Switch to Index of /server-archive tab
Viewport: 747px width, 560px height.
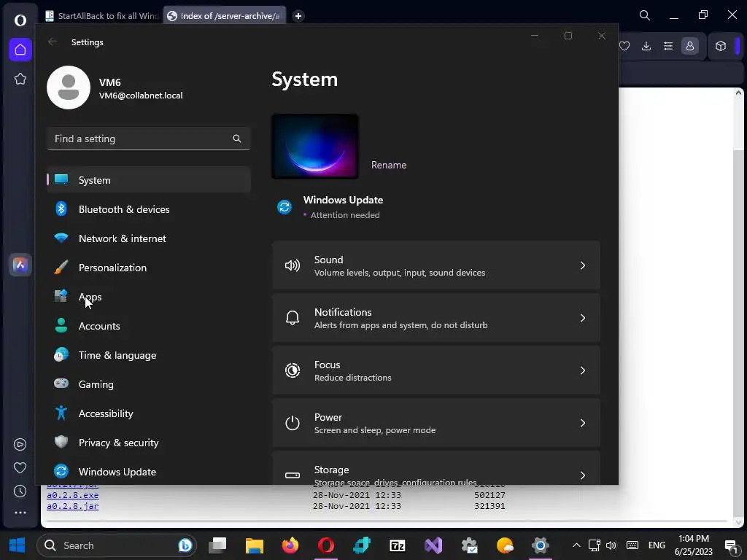coord(225,16)
